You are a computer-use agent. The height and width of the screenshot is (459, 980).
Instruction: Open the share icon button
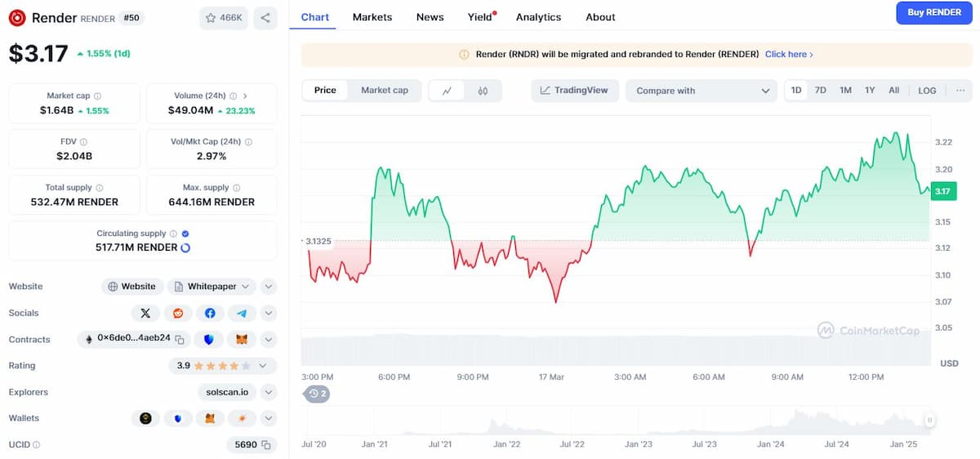(x=265, y=18)
